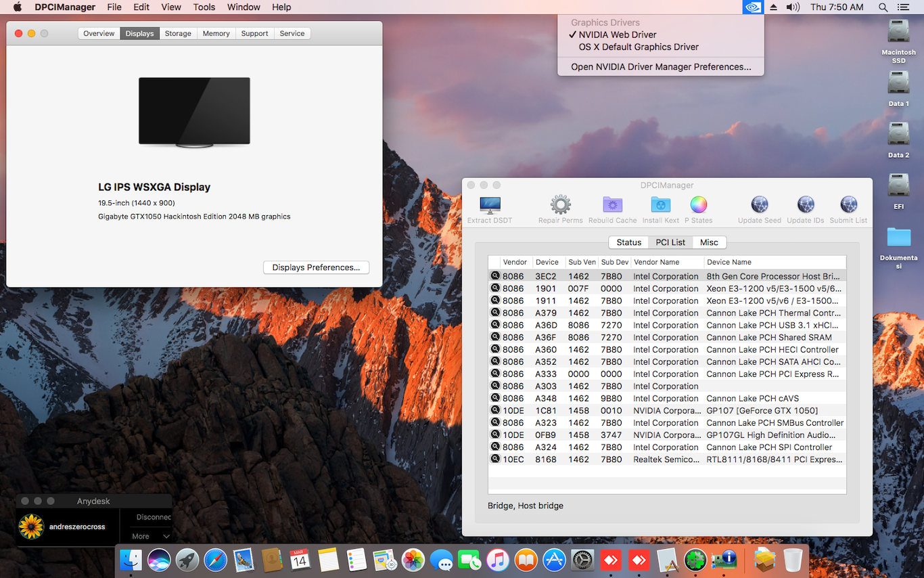Open the View menu
The width and height of the screenshot is (924, 578).
[171, 7]
